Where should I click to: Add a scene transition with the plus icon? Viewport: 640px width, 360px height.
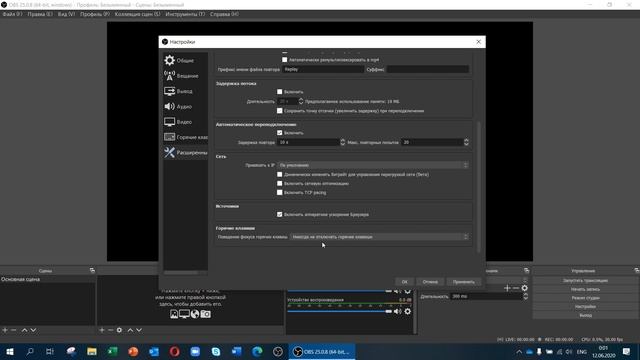[x=507, y=288]
